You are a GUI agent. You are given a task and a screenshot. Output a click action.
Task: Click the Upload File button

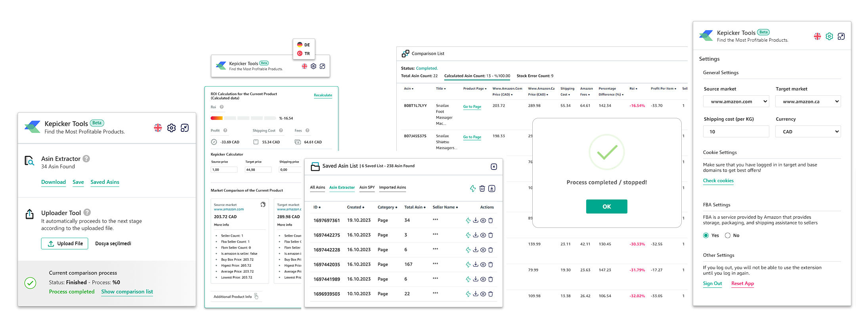tap(64, 243)
